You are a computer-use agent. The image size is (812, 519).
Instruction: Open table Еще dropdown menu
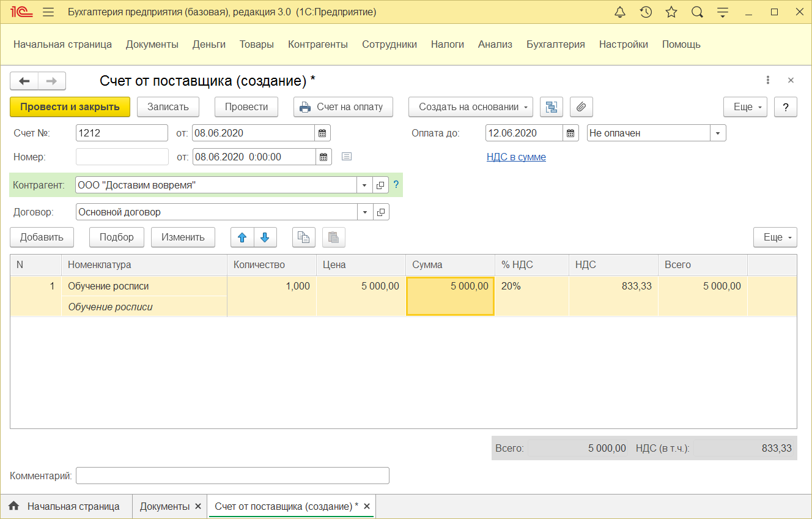click(x=775, y=237)
